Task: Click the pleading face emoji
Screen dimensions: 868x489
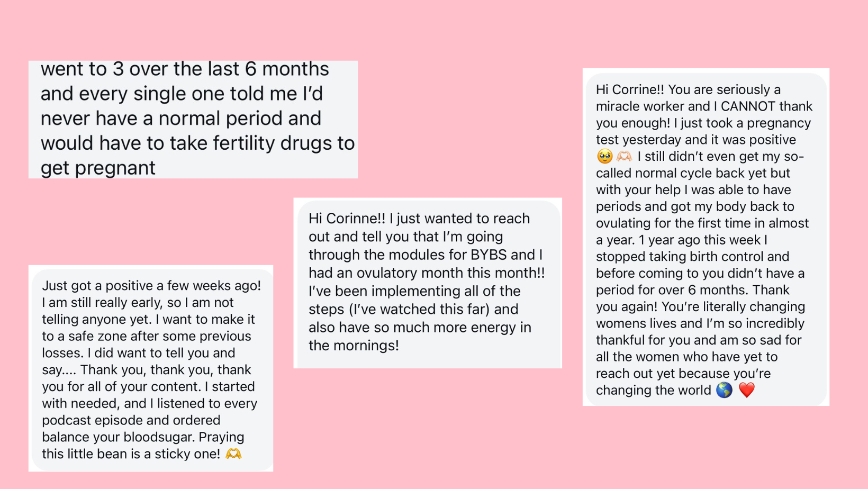Action: (x=604, y=157)
